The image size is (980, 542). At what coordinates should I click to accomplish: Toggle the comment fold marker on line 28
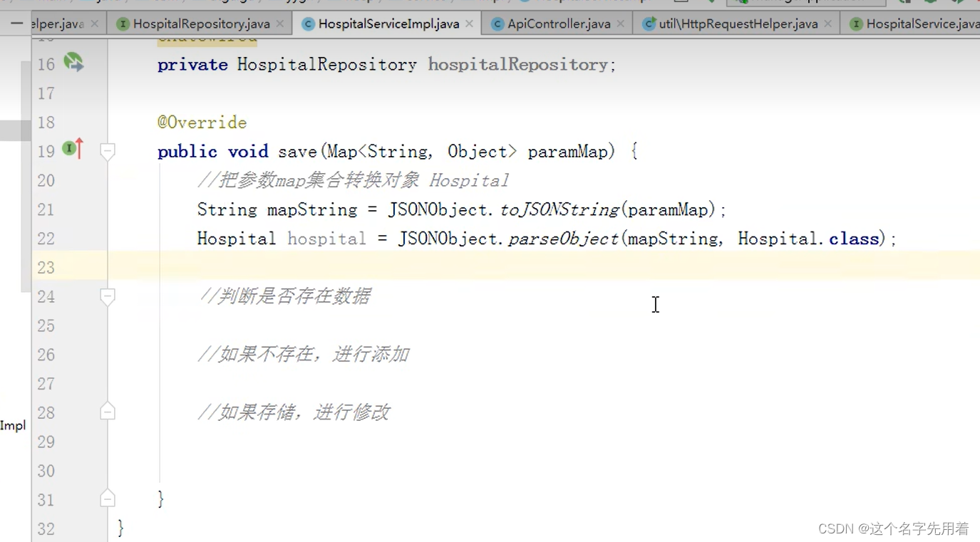pos(108,412)
